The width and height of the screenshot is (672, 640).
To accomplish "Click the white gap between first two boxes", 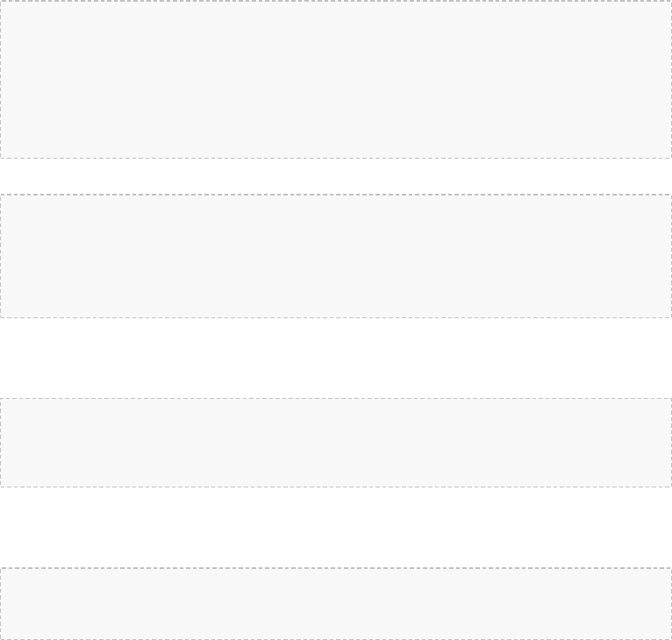I will click(336, 176).
